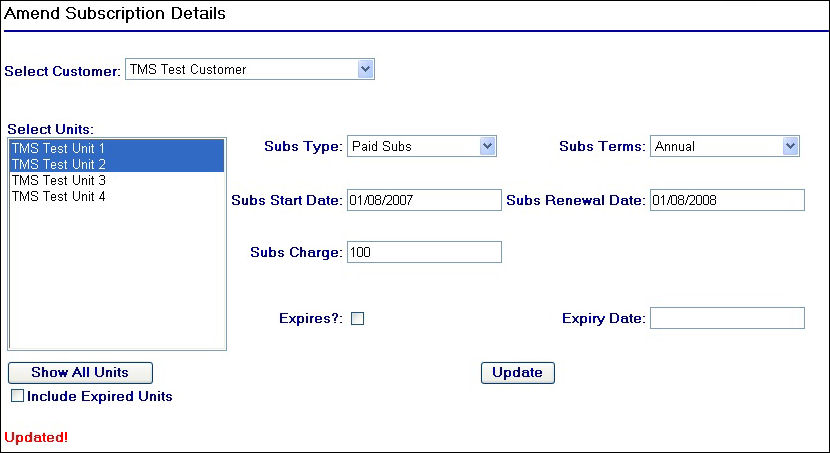Click the empty Expiry Date field
Viewport: 830px width, 453px height.
pyautogui.click(x=726, y=318)
